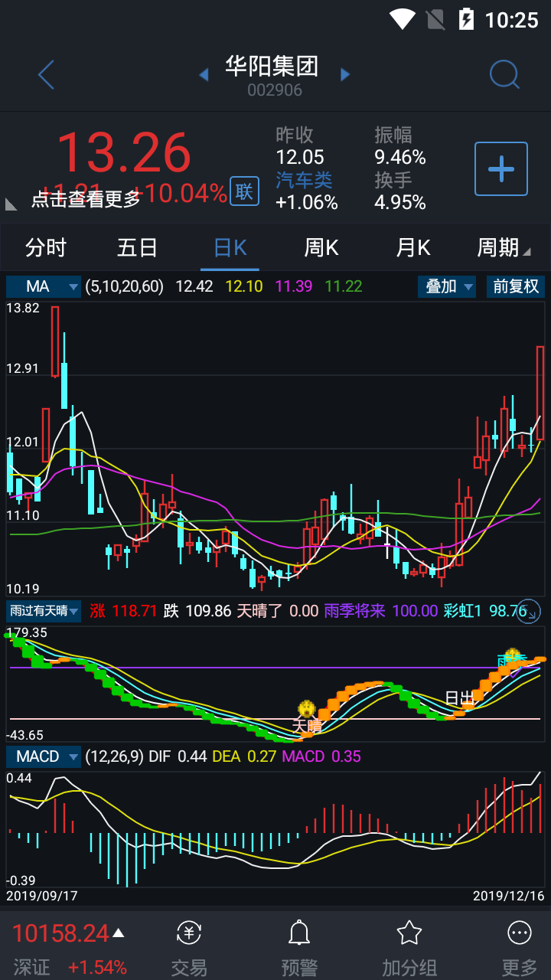
Task: Switch to the next stock arrow
Action: pyautogui.click(x=345, y=74)
